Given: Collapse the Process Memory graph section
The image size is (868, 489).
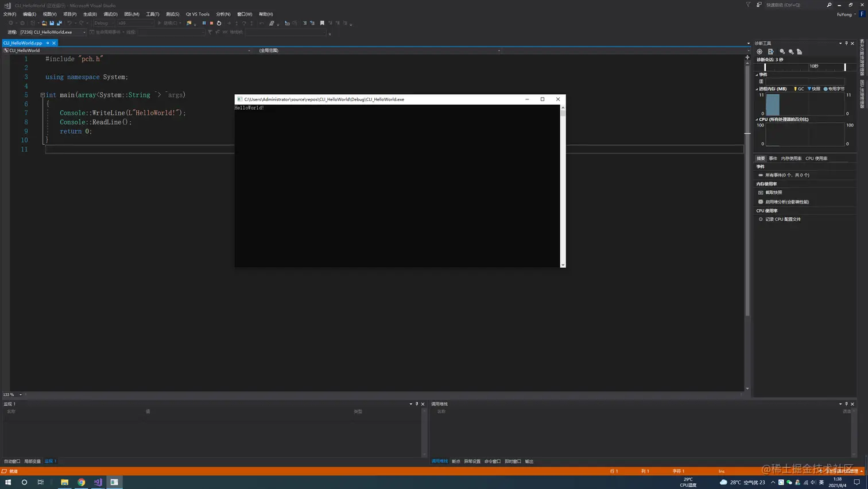Looking at the screenshot, I should 757,89.
